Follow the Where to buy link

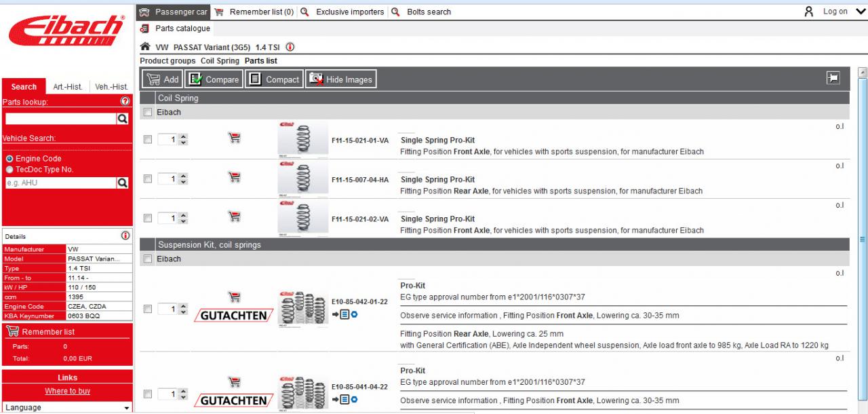click(x=67, y=391)
